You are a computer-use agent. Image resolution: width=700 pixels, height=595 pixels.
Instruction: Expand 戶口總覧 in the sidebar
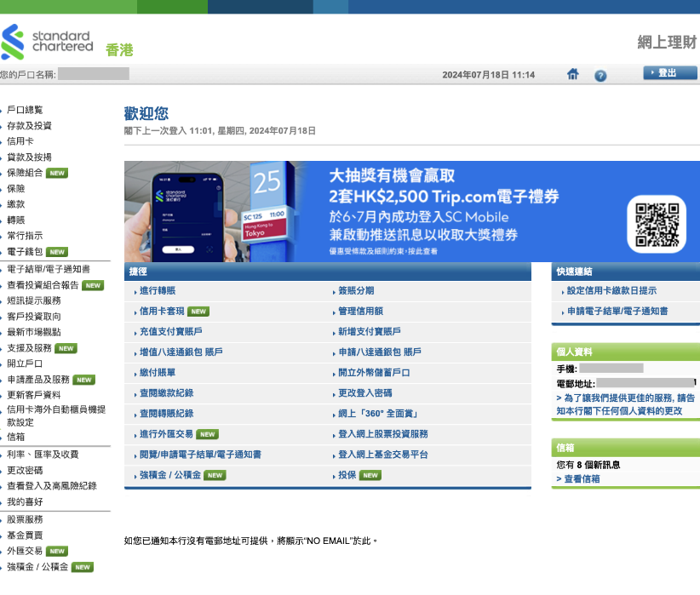[x=24, y=110]
